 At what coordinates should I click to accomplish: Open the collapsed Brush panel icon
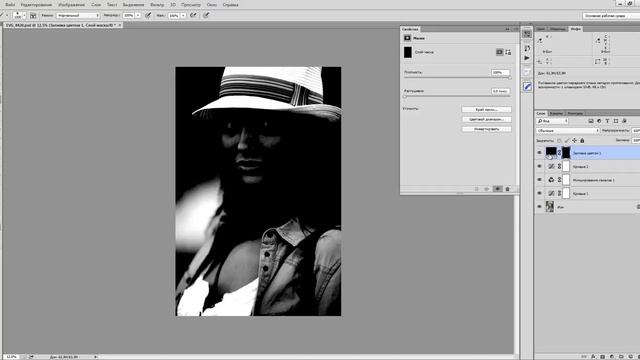(527, 87)
